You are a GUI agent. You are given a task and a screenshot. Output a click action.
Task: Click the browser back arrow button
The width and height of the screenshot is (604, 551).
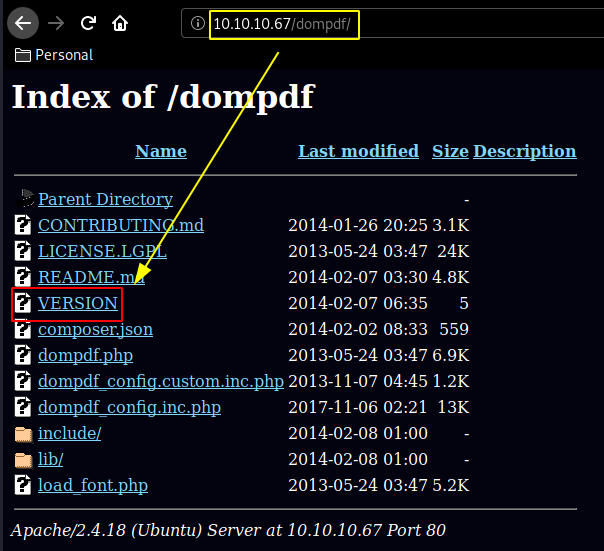[22, 22]
